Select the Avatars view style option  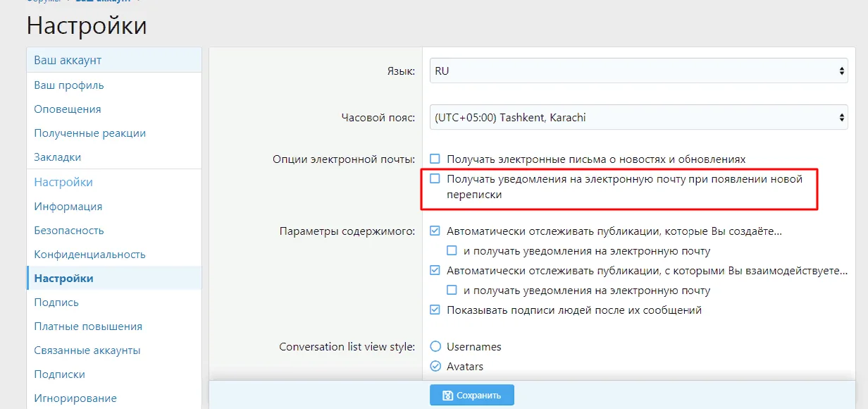coord(435,366)
